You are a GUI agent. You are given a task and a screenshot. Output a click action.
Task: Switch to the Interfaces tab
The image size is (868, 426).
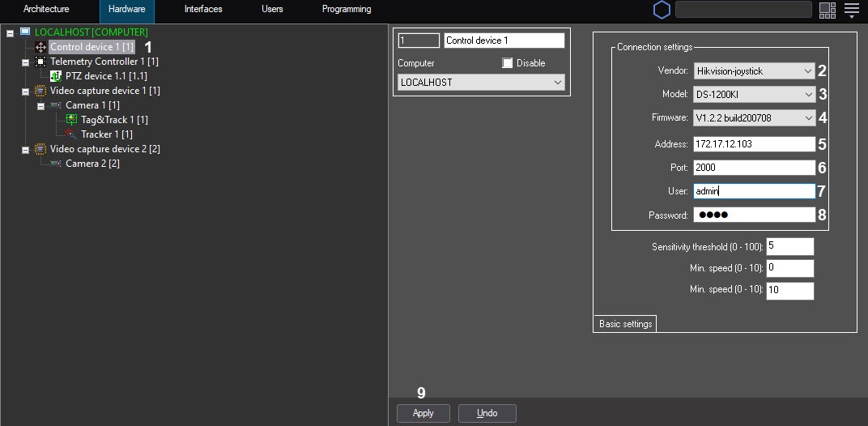coord(203,10)
